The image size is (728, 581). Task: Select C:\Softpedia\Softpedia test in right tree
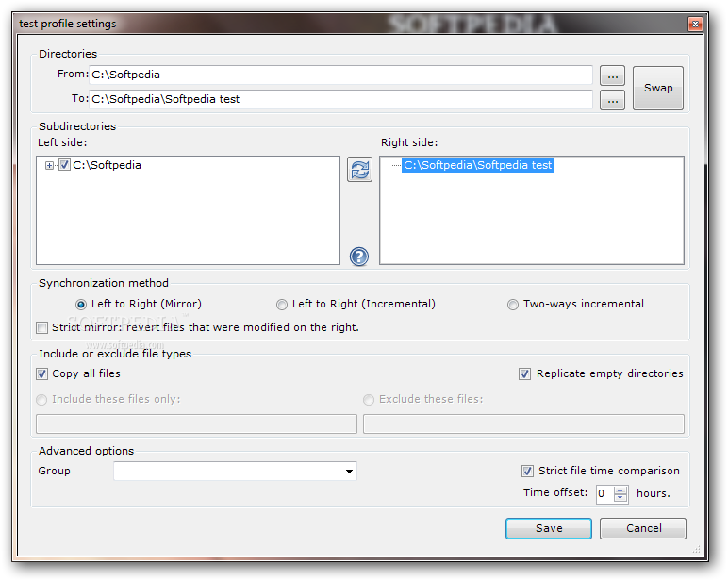pyautogui.click(x=477, y=165)
